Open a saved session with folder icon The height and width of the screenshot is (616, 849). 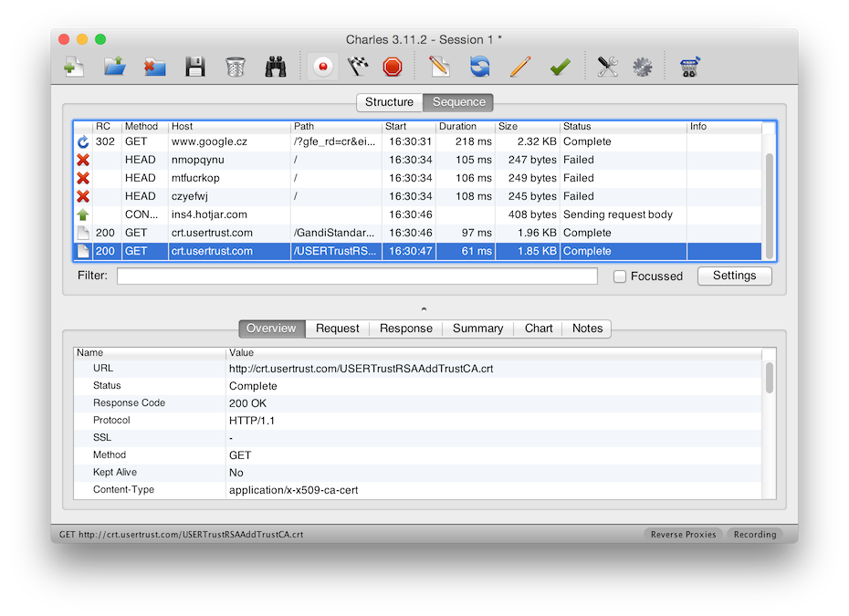point(114,67)
